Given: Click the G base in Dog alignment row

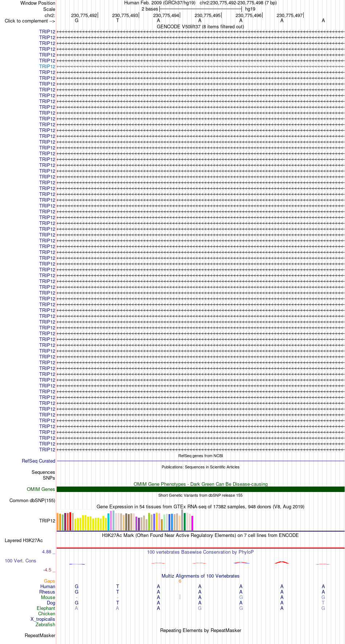Looking at the screenshot, I should [76, 603].
